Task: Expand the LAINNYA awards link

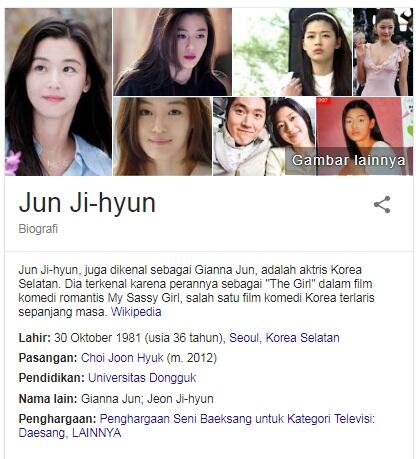Action: pos(96,433)
